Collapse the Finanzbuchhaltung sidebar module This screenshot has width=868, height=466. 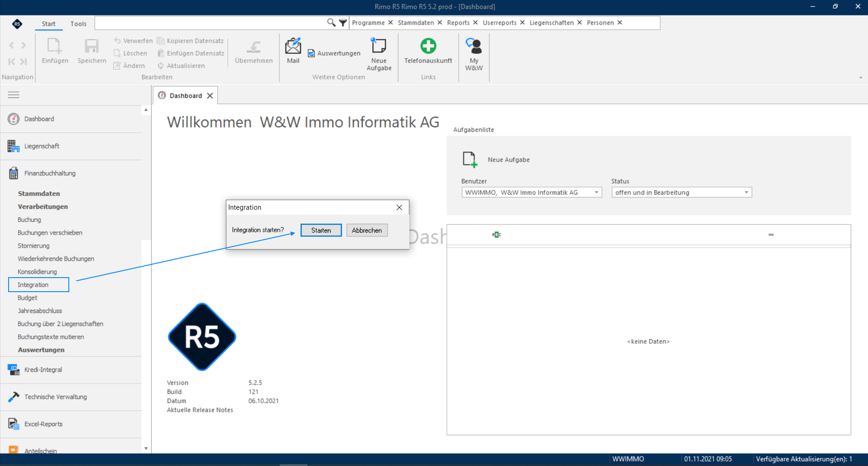click(71, 173)
